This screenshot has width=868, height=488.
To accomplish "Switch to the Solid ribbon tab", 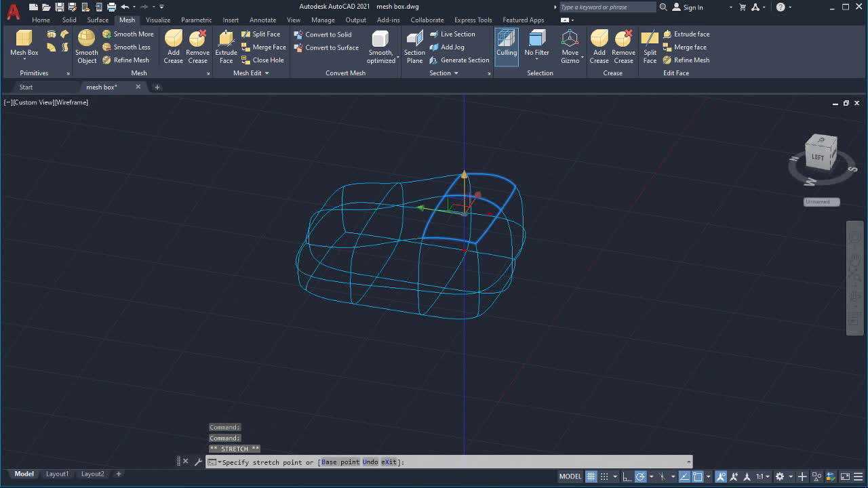I will pyautogui.click(x=68, y=20).
